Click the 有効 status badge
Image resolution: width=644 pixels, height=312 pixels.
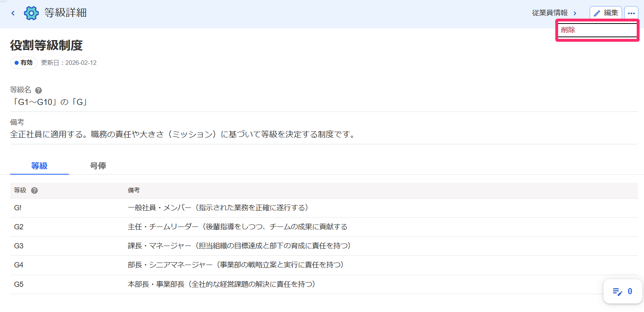23,63
